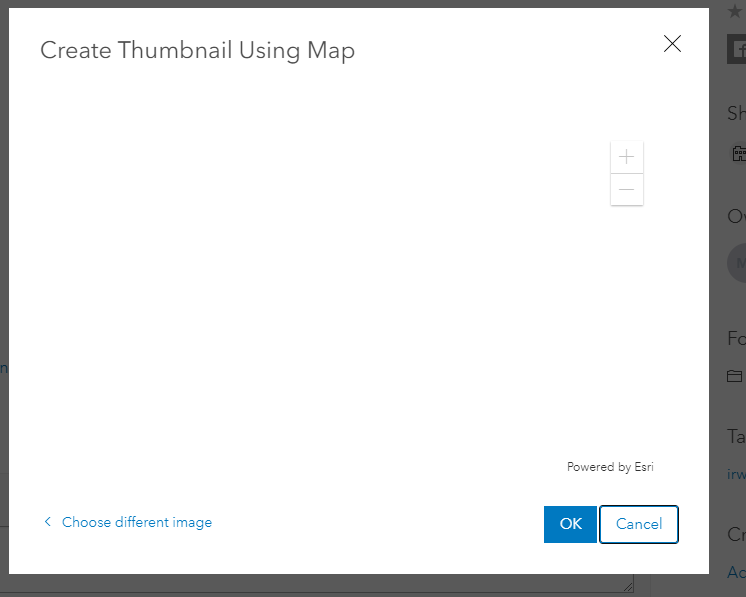Image resolution: width=746 pixels, height=597 pixels.
Task: Open the tag link starting with "irw"
Action: [736, 474]
